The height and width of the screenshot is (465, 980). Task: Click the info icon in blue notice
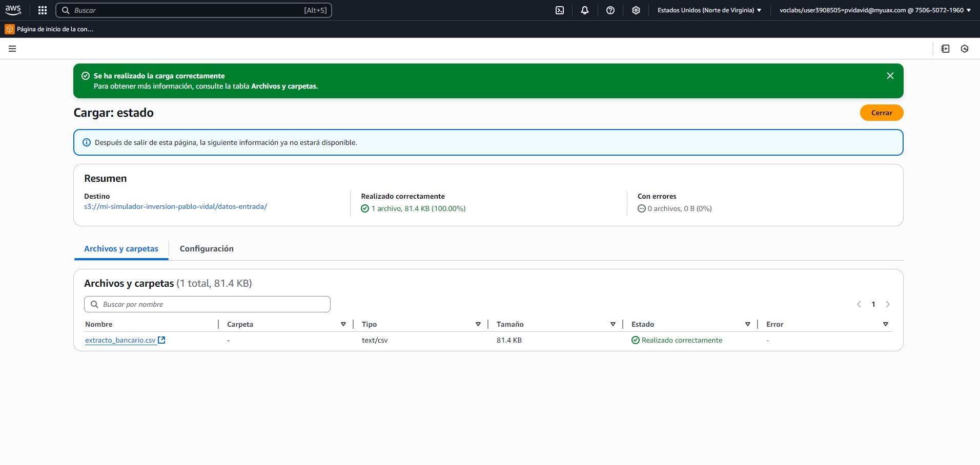pos(87,142)
